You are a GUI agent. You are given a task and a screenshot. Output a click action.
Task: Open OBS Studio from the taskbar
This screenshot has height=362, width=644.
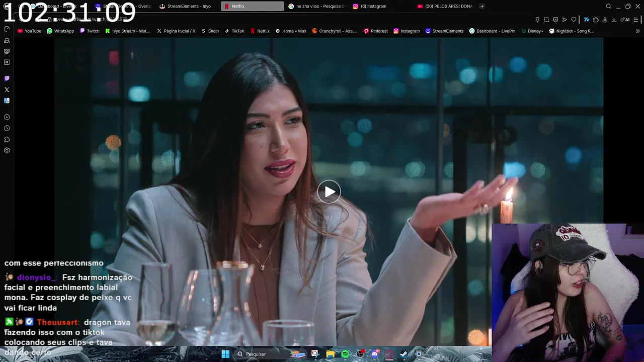pos(360,354)
